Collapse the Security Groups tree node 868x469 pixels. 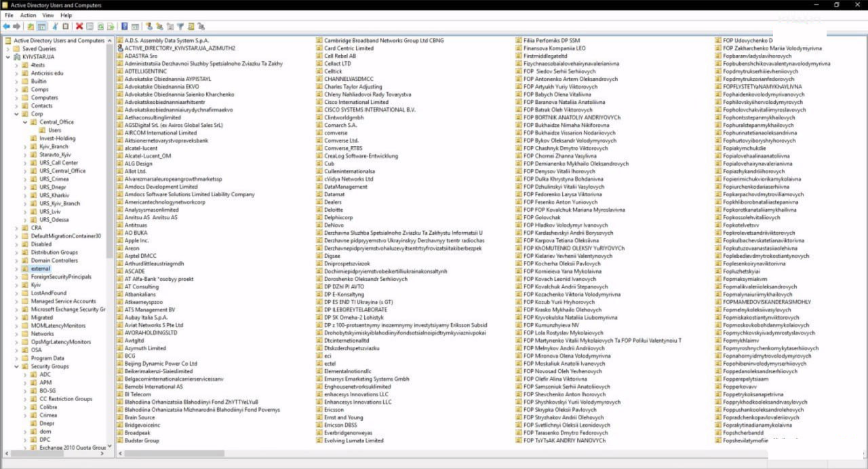17,367
